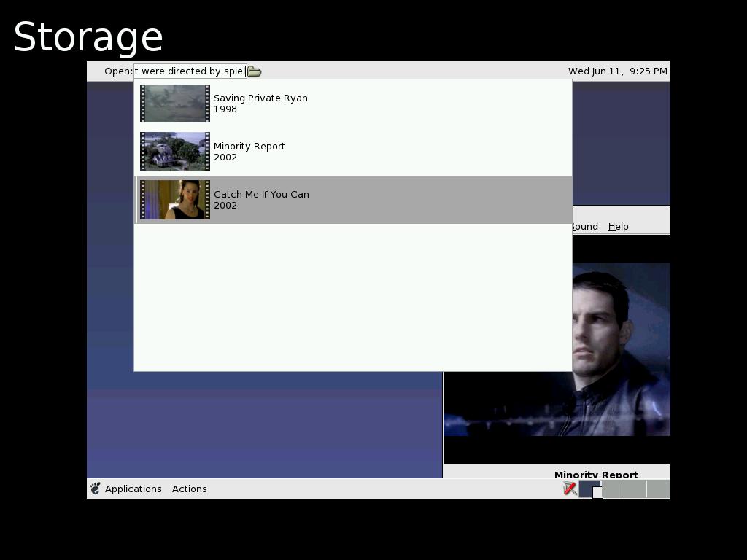Switch to the second workspace

click(614, 489)
